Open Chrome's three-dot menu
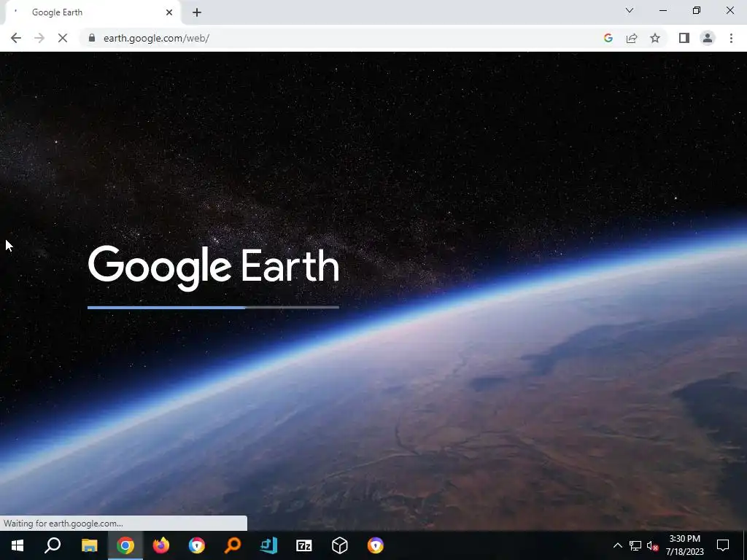The image size is (747, 560). click(731, 38)
